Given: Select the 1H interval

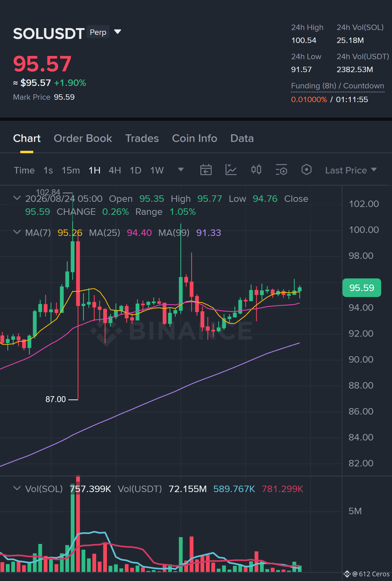Looking at the screenshot, I should click(x=95, y=170).
